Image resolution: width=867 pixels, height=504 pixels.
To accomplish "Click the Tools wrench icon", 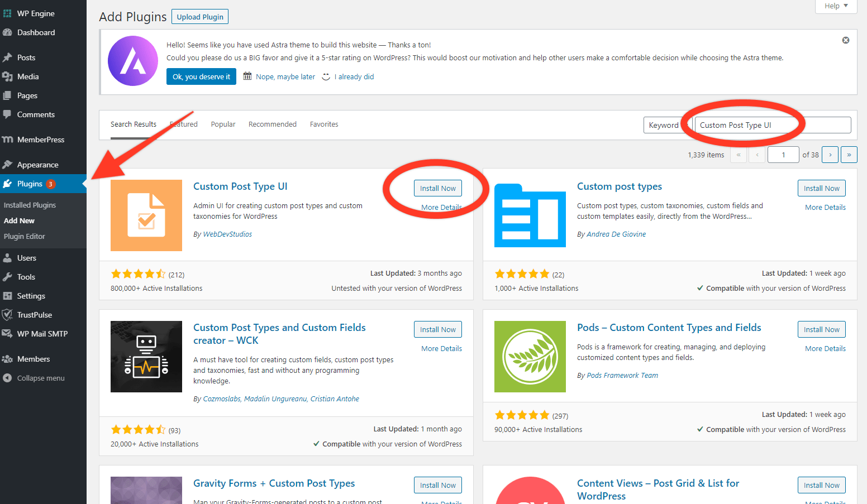I will tap(7, 277).
